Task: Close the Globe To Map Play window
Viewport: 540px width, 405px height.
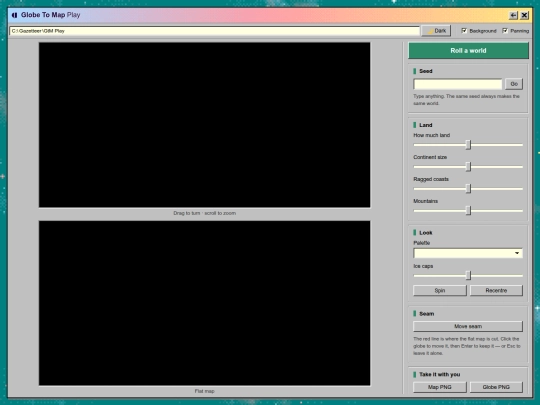Action: 524,15
